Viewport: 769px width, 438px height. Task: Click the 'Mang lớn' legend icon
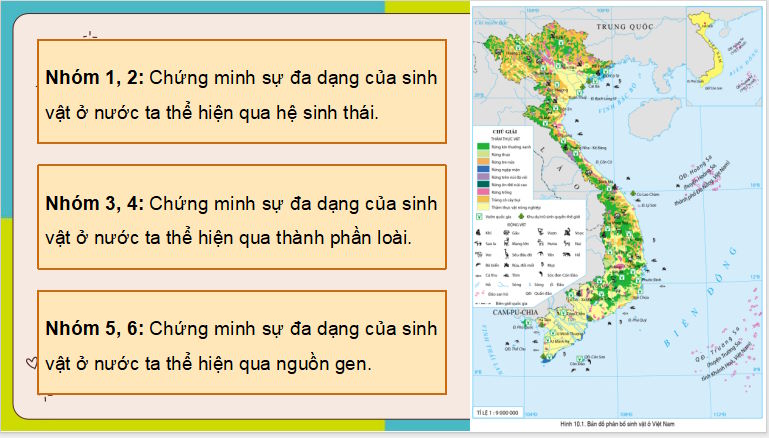click(x=506, y=242)
